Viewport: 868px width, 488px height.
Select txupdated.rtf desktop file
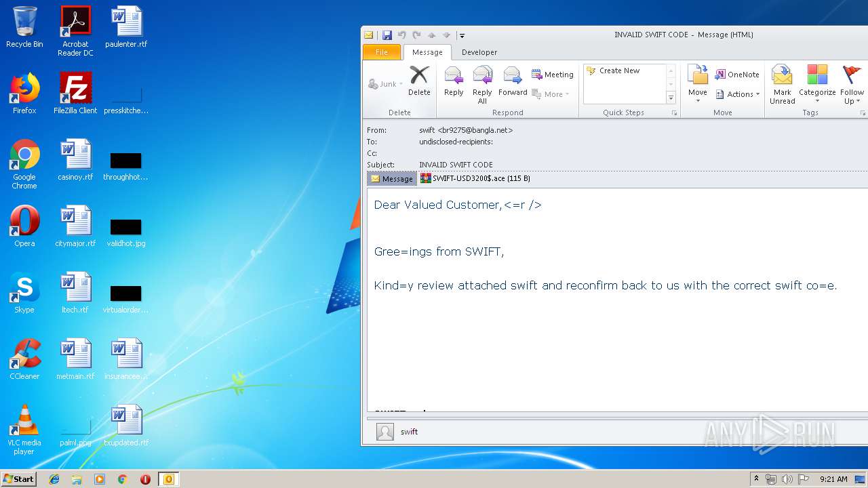(x=126, y=426)
